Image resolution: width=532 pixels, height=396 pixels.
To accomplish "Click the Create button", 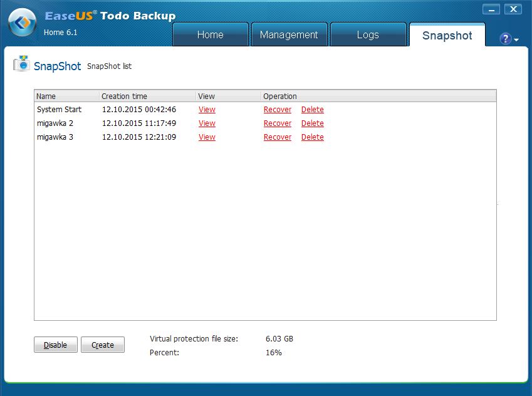I will pos(103,345).
